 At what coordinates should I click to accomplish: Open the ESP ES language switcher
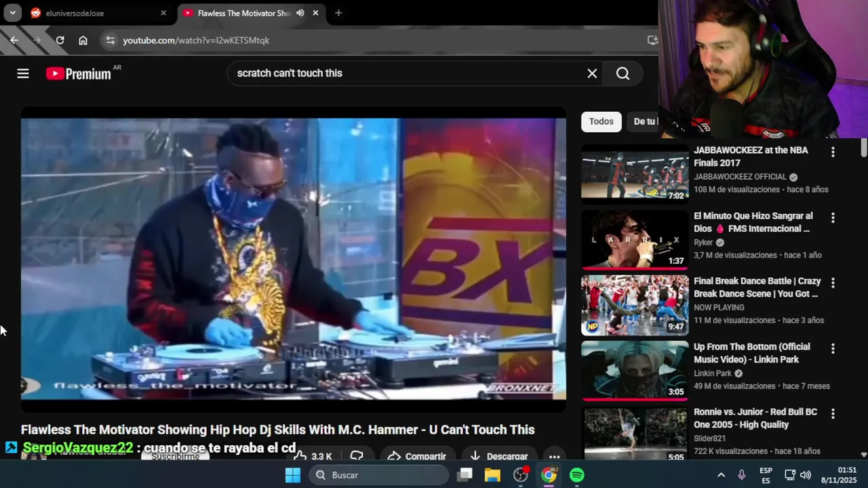(766, 475)
